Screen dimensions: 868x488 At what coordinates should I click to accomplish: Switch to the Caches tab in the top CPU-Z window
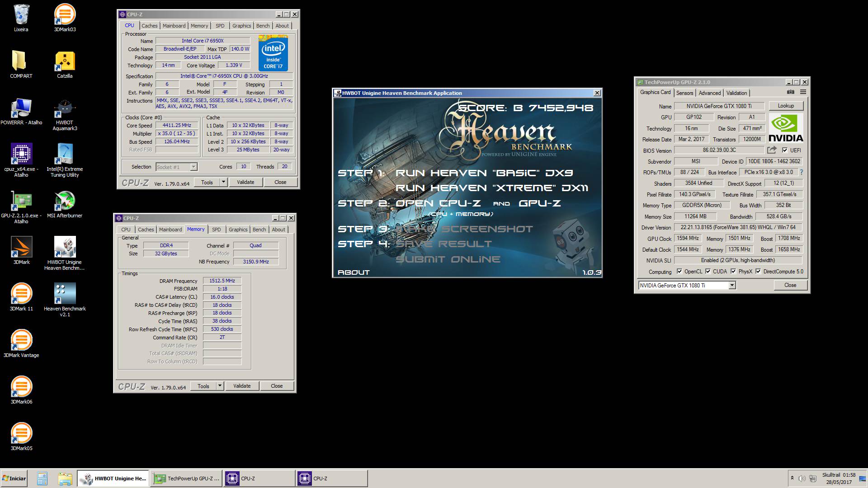click(150, 26)
